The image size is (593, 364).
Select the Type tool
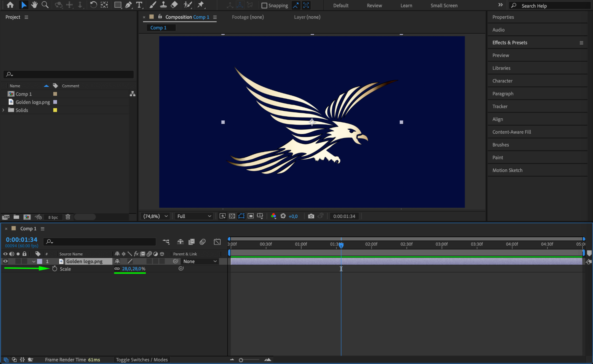tap(139, 5)
